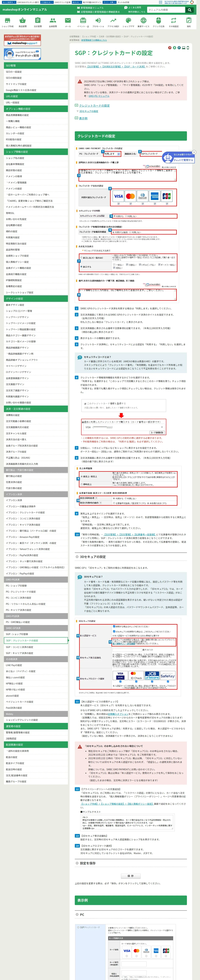Viewport: 200px width, 980px height.
Task: Open the クリック広告 cursor icon menu
Action: tap(158, 22)
